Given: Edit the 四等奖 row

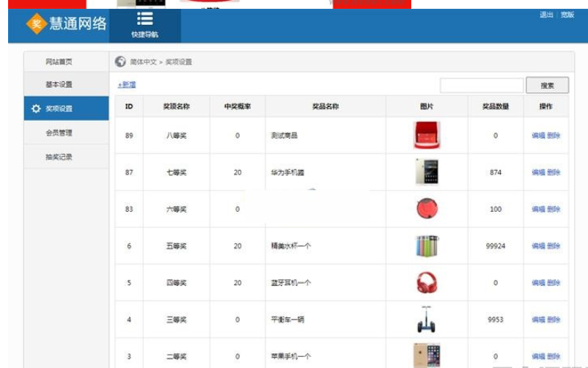Looking at the screenshot, I should point(538,282).
